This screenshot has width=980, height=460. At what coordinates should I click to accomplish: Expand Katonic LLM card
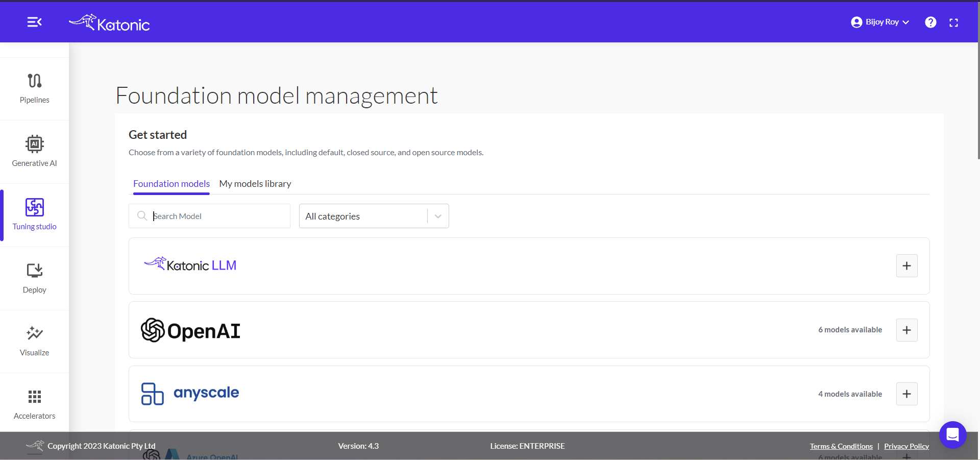(x=906, y=265)
